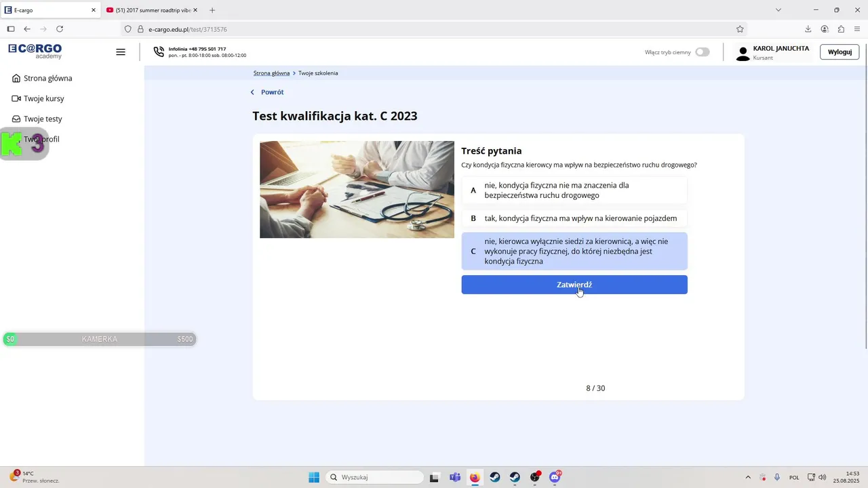
Task: Toggle the site sidebar hamburger menu
Action: click(121, 52)
